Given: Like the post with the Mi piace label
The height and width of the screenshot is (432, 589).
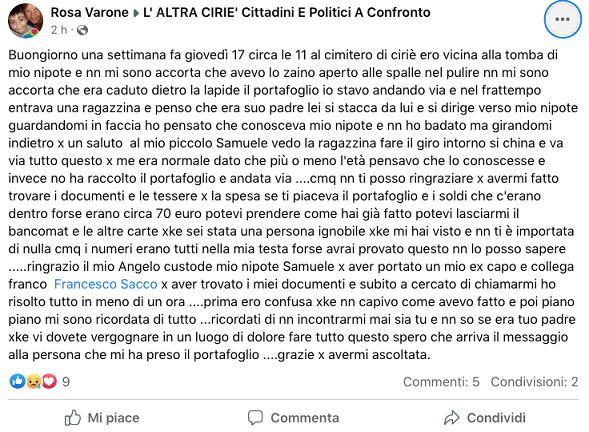Looking at the screenshot, I should tap(113, 418).
